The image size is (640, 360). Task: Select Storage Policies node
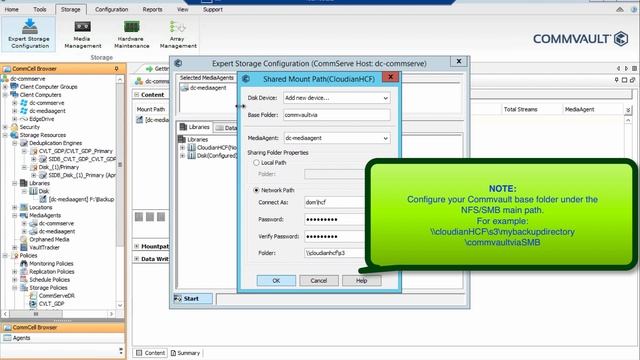point(48,288)
